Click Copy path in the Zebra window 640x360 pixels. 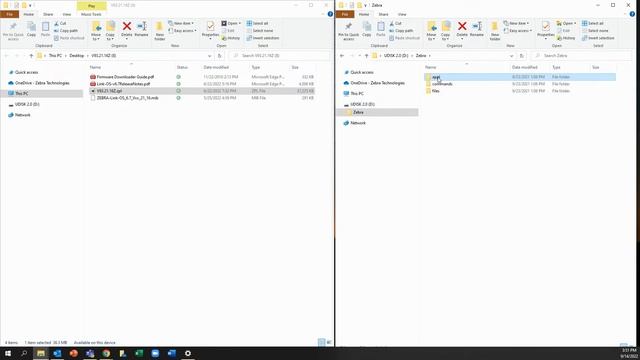(401, 31)
